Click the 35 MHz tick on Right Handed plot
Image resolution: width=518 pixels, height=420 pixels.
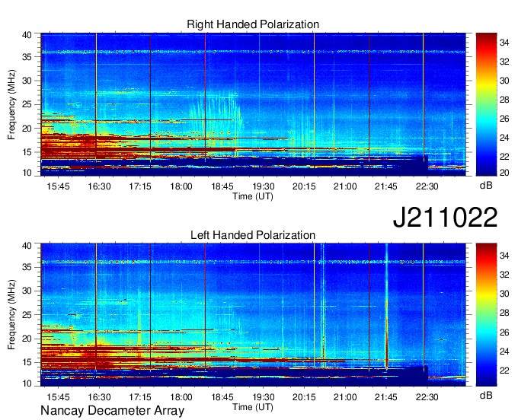click(x=27, y=57)
